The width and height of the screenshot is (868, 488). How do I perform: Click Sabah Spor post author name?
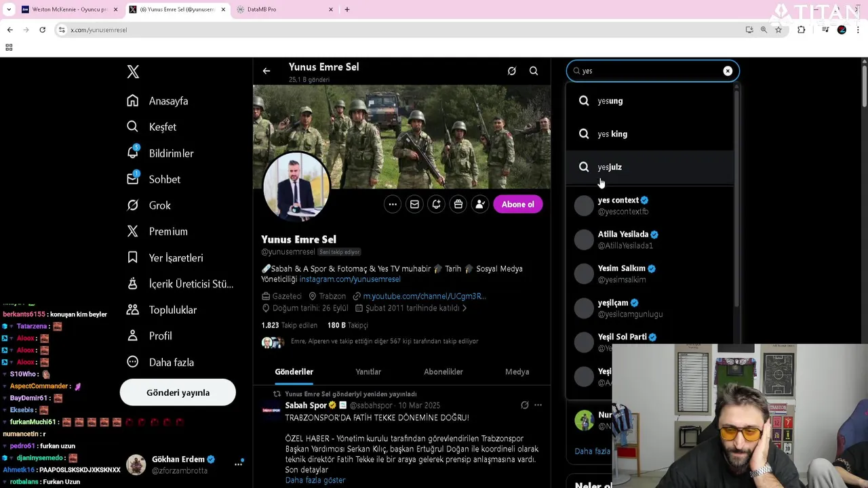(306, 405)
